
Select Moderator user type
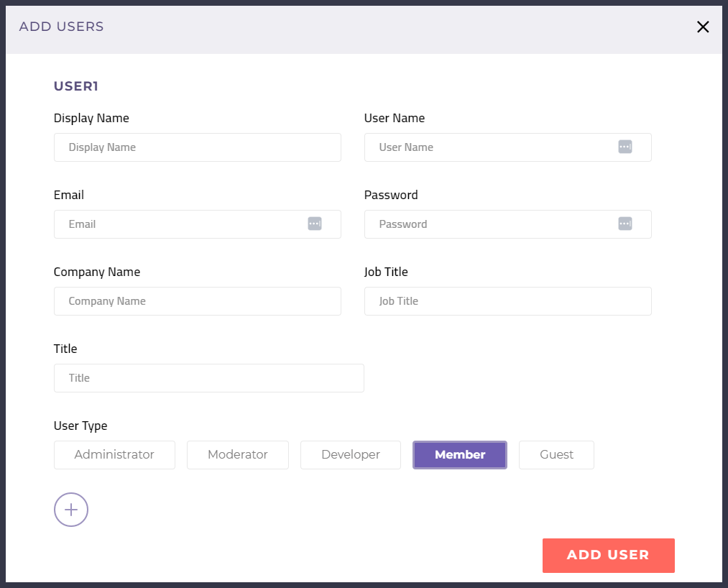[237, 455]
